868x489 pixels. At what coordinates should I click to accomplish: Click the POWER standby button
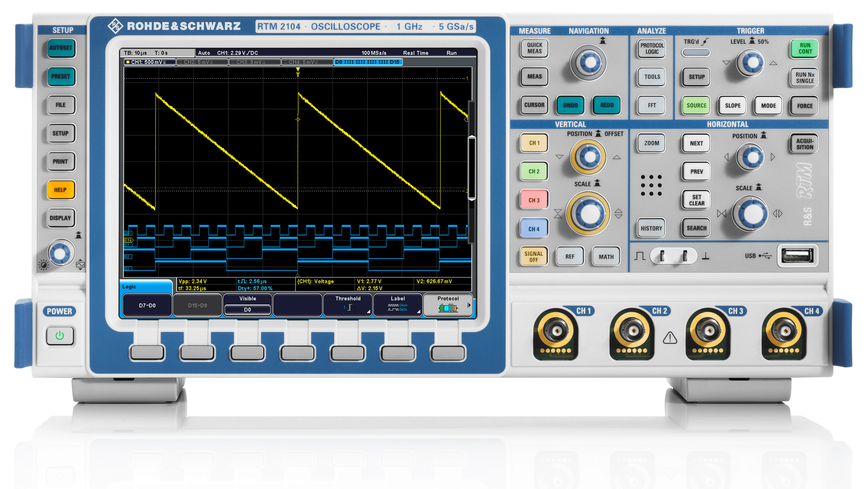60,335
